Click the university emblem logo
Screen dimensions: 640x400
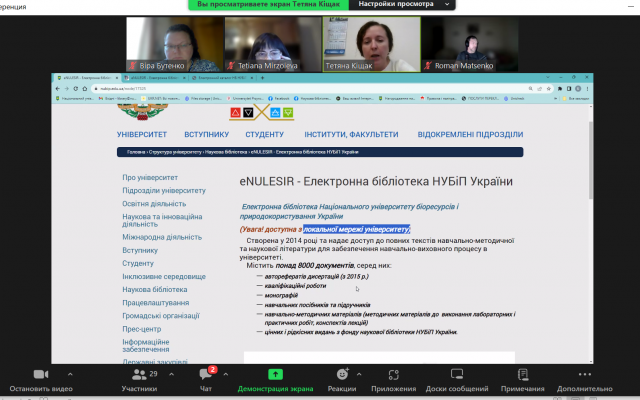point(142,112)
